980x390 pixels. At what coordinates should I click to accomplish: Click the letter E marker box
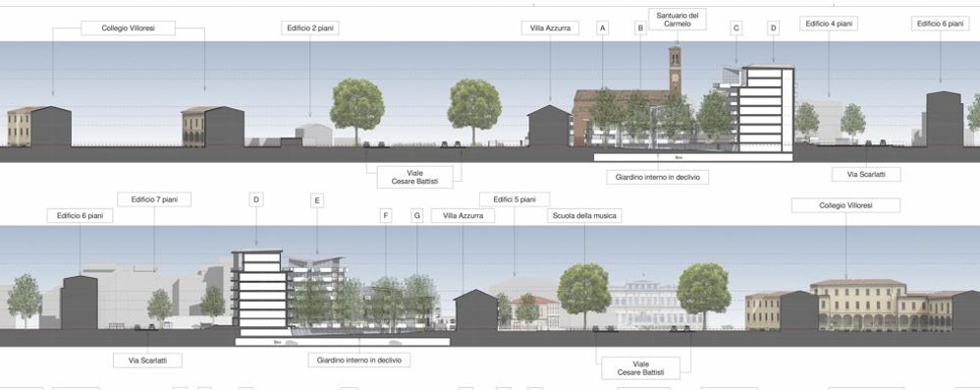317,200
